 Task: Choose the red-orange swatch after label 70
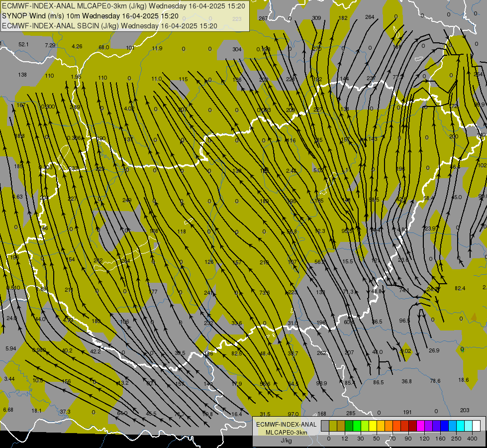click(396, 426)
